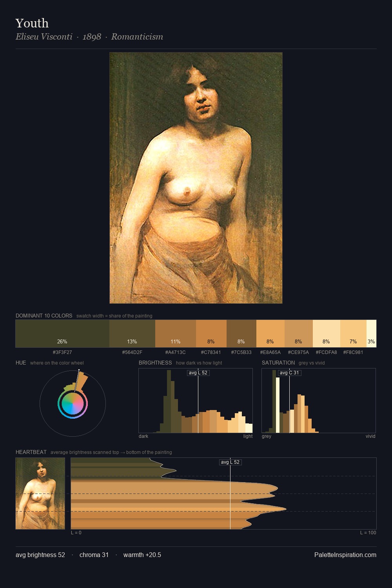Click the "avg brightness 52" footer stat
392x588 pixels.
[x=40, y=555]
